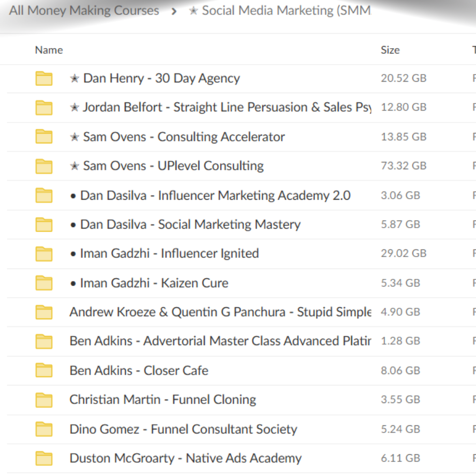The image size is (476, 476).
Task: Sort files by Name column header
Action: (x=49, y=50)
